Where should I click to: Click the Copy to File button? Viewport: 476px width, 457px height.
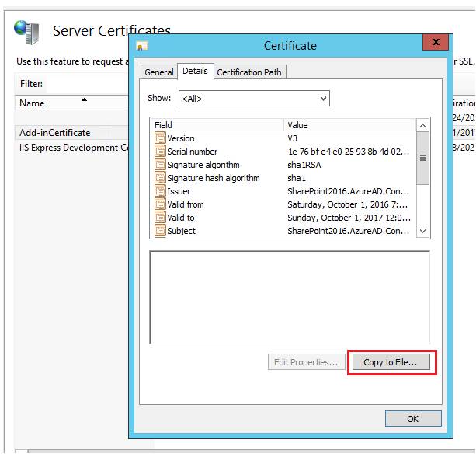391,362
